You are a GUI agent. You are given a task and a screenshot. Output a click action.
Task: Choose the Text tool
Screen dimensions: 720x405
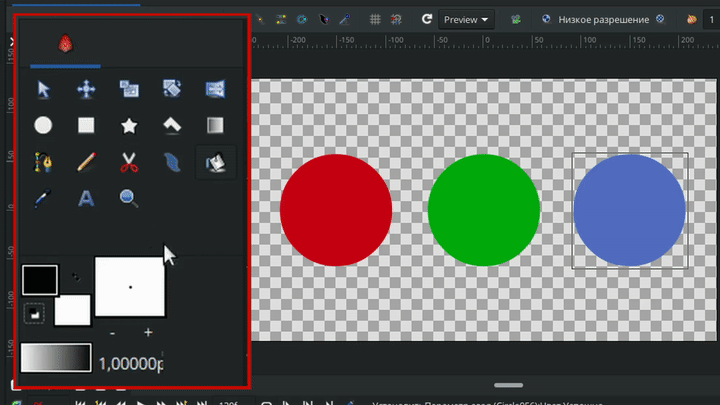point(86,198)
